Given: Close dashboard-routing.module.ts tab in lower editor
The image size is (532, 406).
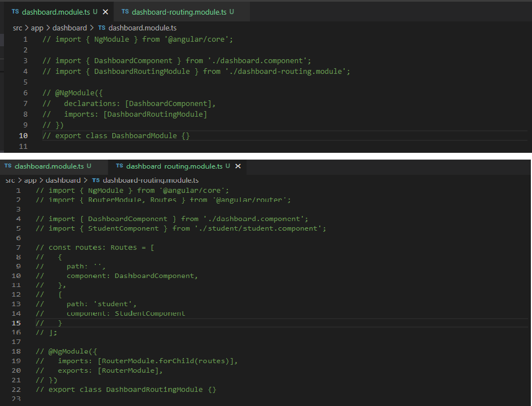Looking at the screenshot, I should tap(238, 166).
